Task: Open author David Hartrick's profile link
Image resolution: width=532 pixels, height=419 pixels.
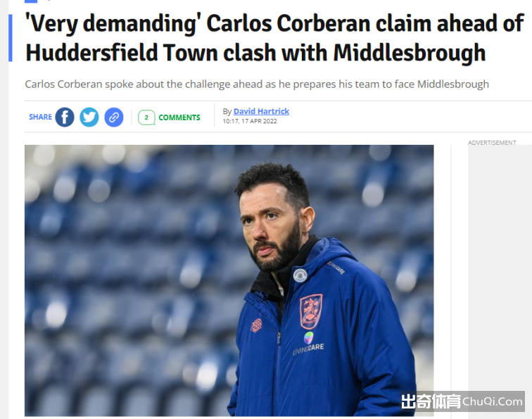Action: 261,111
